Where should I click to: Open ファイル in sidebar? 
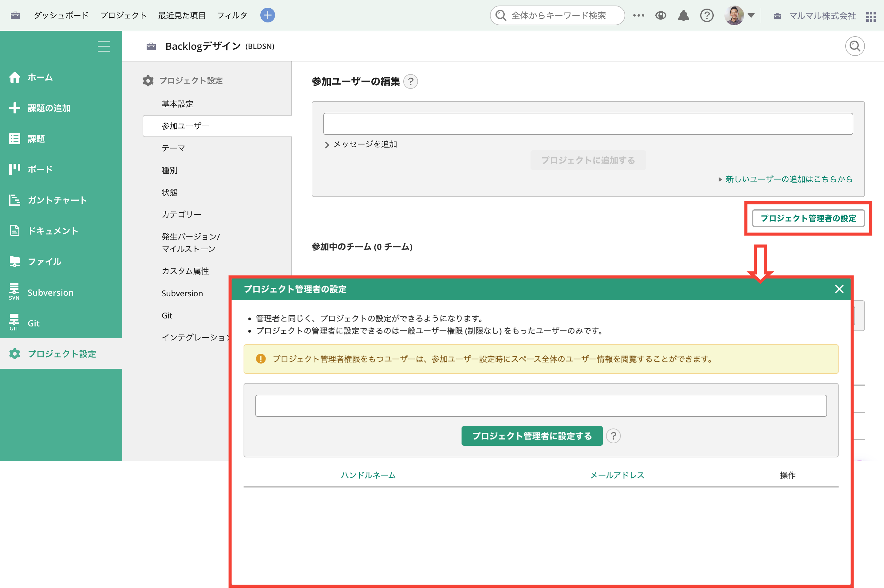click(61, 262)
